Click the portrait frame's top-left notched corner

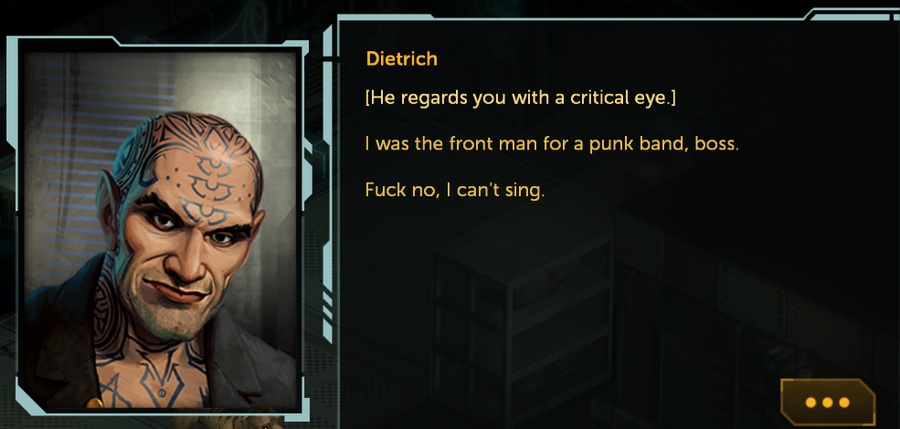[x=17, y=46]
